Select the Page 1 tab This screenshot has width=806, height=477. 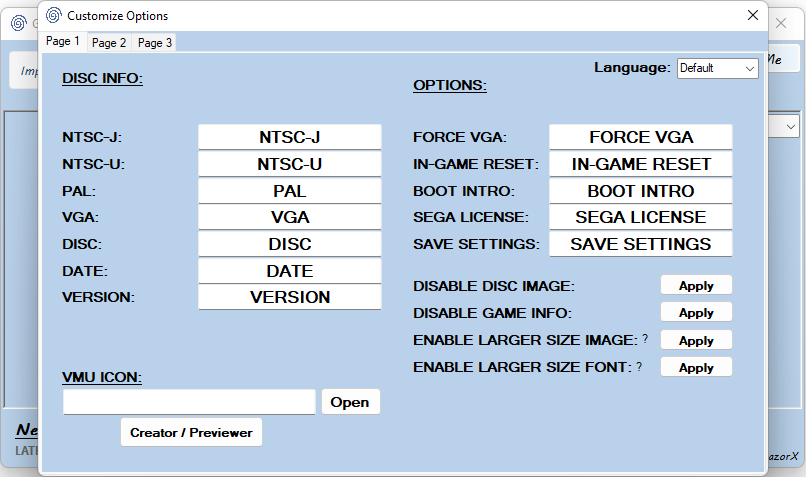[63, 41]
